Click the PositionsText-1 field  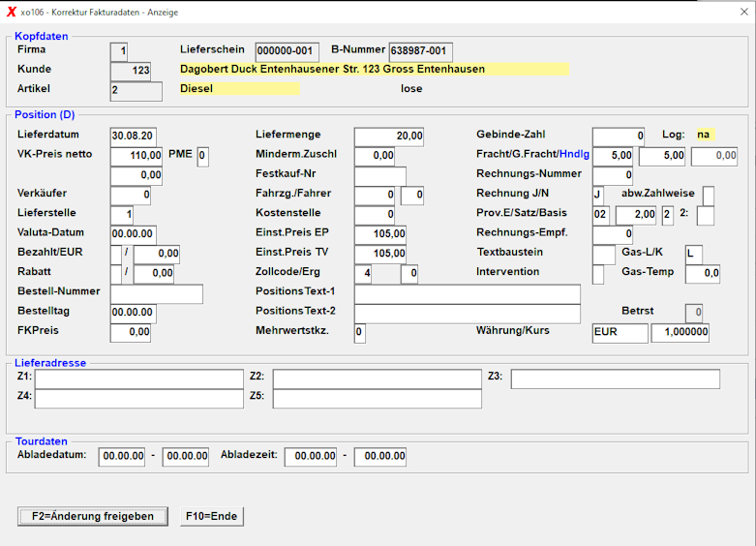pos(468,293)
